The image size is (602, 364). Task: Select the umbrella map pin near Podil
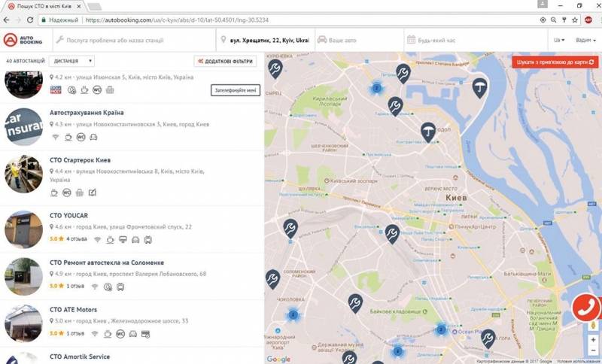427,132
